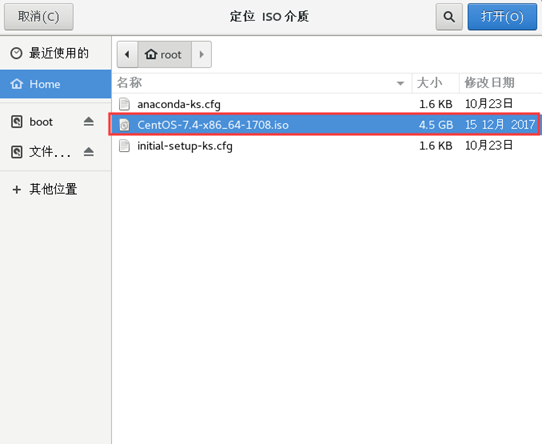The image size is (542, 444).
Task: Sort files by 修改日期 column header
Action: (x=501, y=83)
